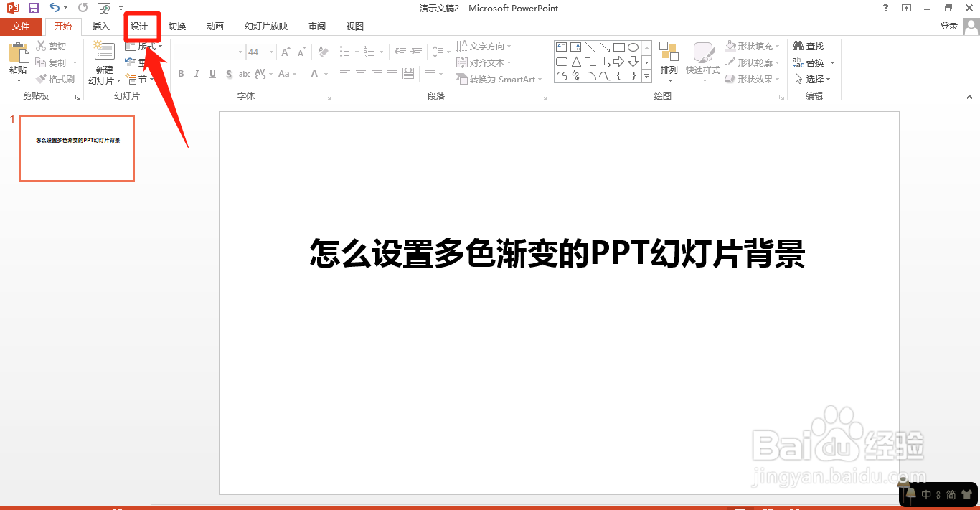980x510 pixels.
Task: Click the Bullets list button
Action: click(x=344, y=52)
